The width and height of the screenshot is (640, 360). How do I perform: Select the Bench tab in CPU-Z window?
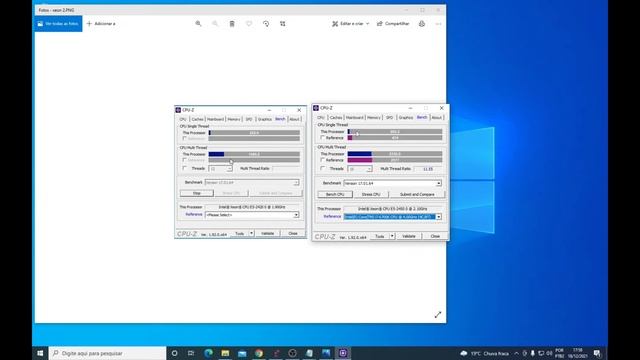422,117
